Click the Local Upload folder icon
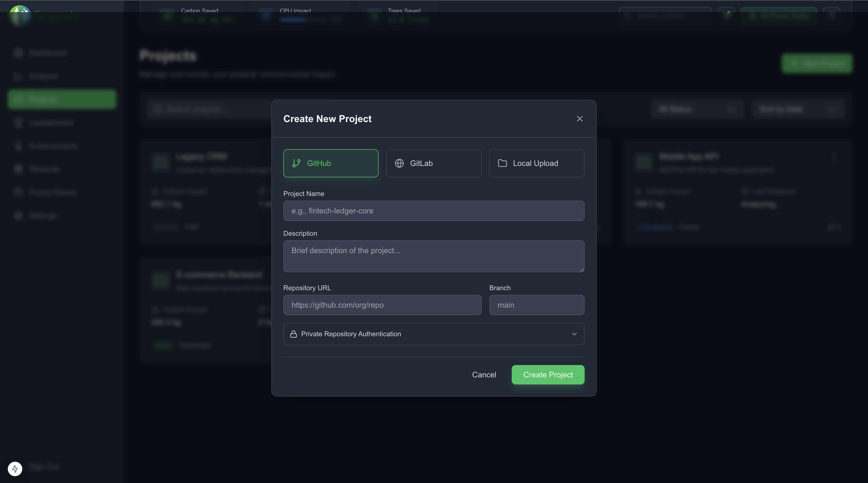Viewport: 868px width, 483px height. coord(502,163)
